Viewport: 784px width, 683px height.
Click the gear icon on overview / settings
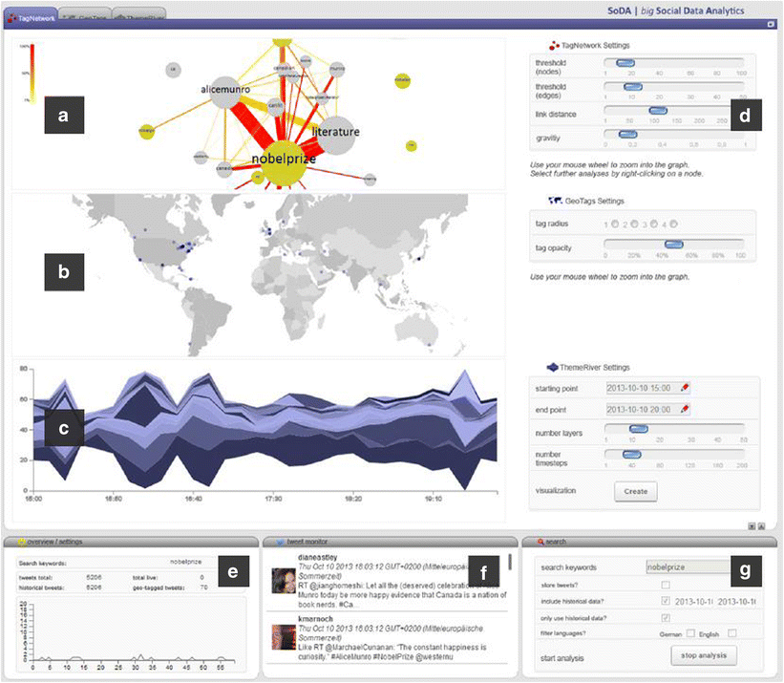tap(22, 542)
